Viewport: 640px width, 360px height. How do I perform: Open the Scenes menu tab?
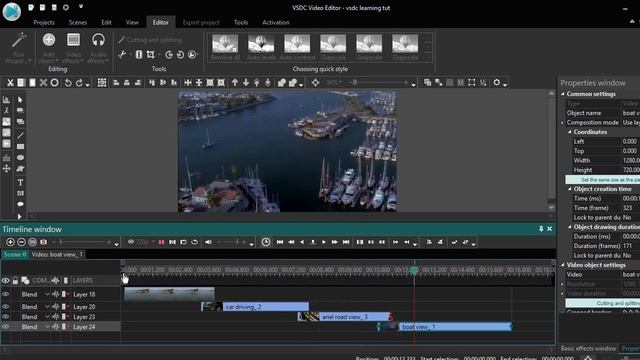pos(78,22)
